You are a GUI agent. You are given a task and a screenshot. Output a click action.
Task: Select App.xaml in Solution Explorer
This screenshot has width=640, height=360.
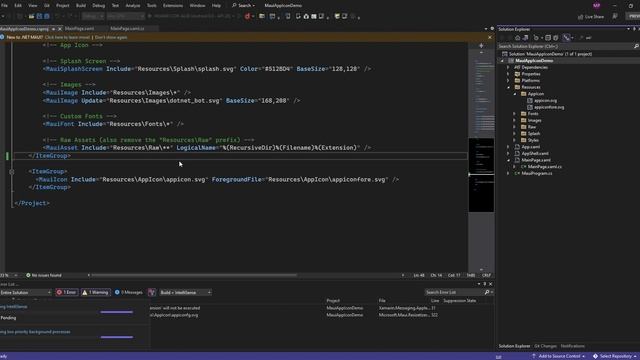coord(531,147)
